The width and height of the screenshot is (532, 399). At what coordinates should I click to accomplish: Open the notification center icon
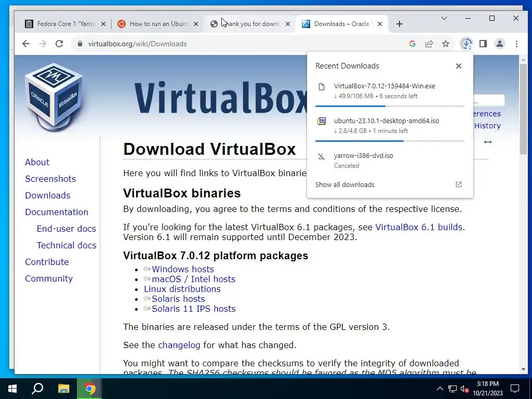pos(515,389)
